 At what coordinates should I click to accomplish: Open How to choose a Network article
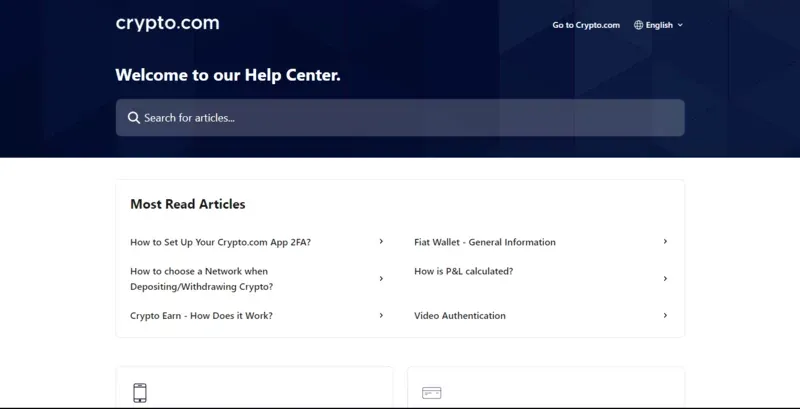point(202,279)
